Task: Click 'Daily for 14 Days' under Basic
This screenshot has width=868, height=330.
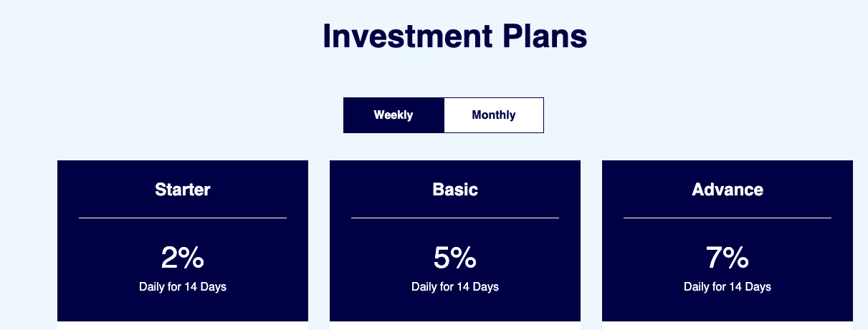Action: (x=455, y=287)
